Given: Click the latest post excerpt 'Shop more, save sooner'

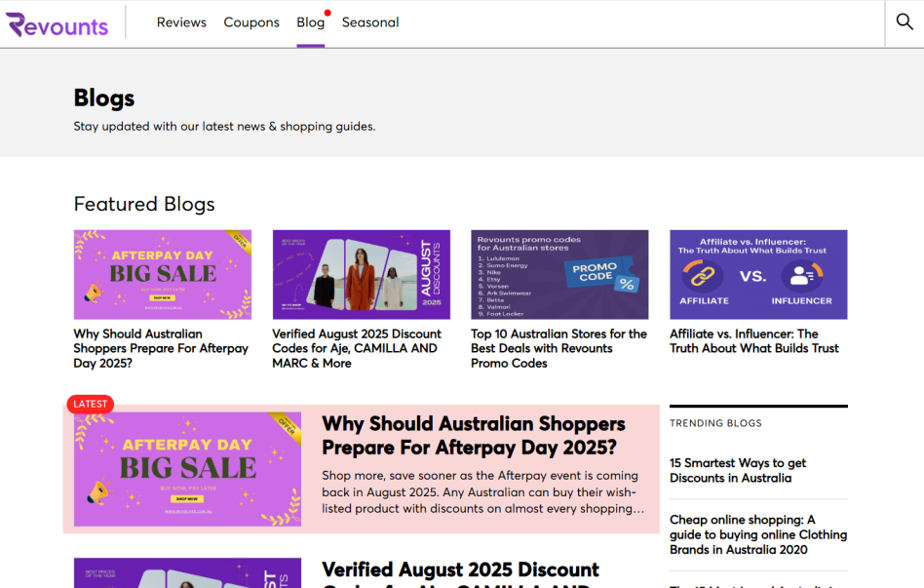Looking at the screenshot, I should (x=482, y=491).
